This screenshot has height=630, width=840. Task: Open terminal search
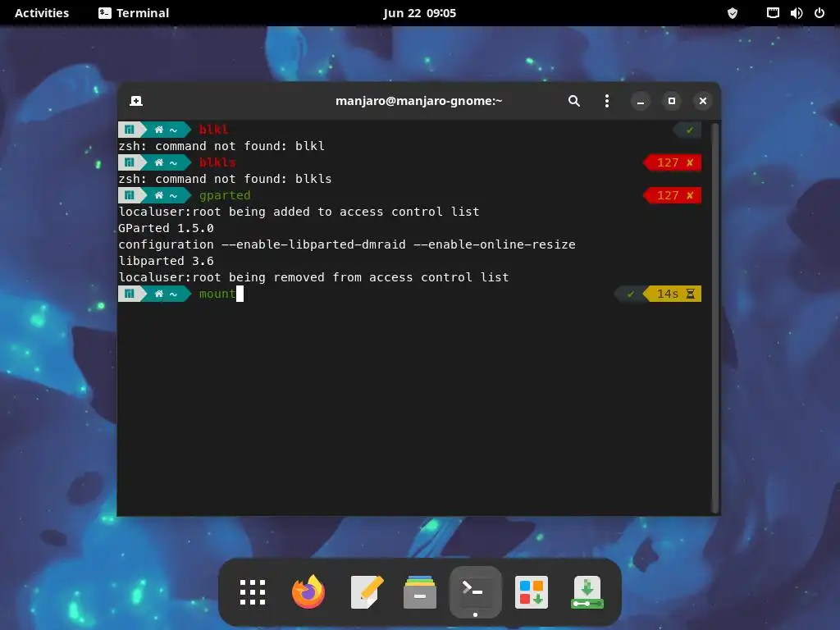(x=573, y=101)
